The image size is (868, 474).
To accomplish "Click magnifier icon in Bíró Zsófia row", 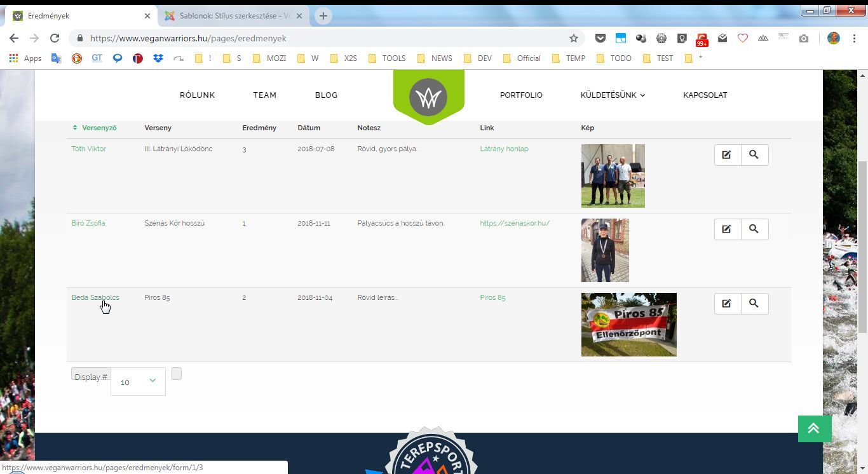I will pos(754,229).
